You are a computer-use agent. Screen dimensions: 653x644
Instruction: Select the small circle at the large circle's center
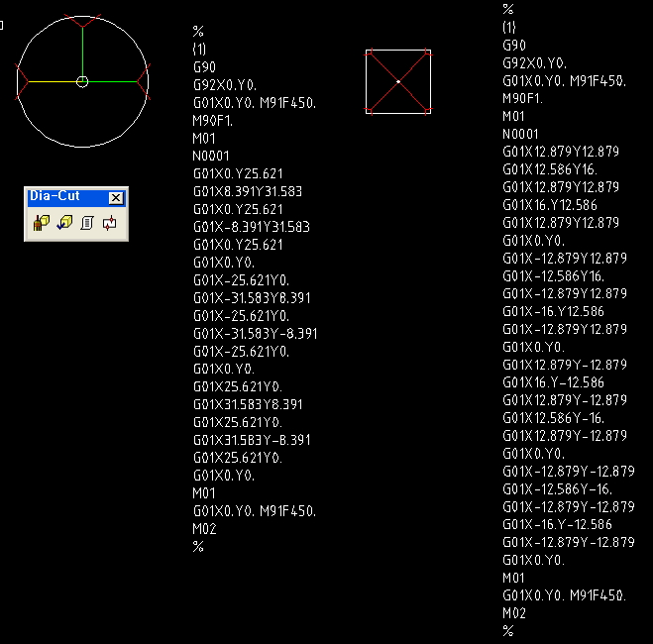point(82,82)
